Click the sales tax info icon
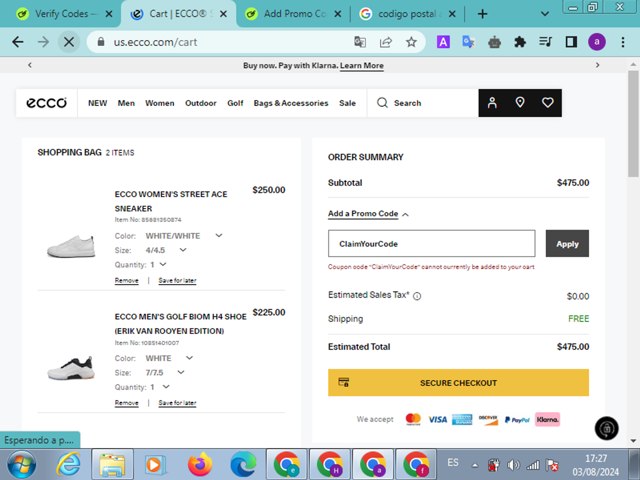The height and width of the screenshot is (480, 640). (417, 296)
